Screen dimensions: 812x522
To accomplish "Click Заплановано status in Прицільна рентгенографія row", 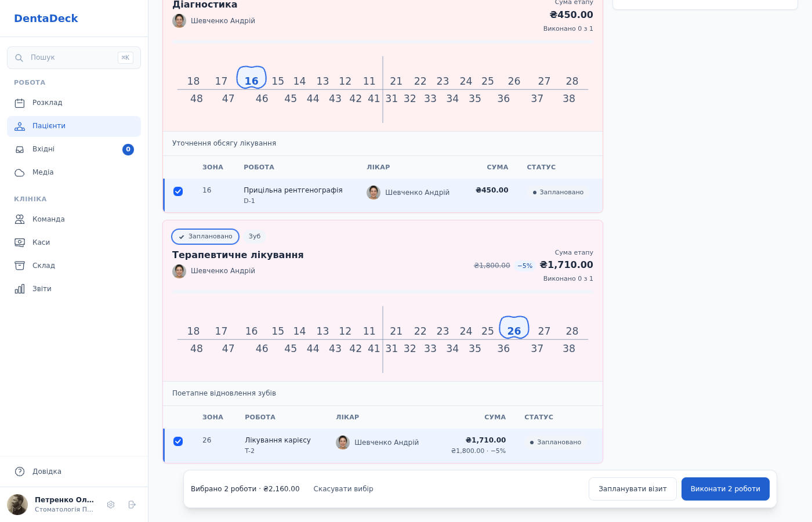I will (x=558, y=193).
